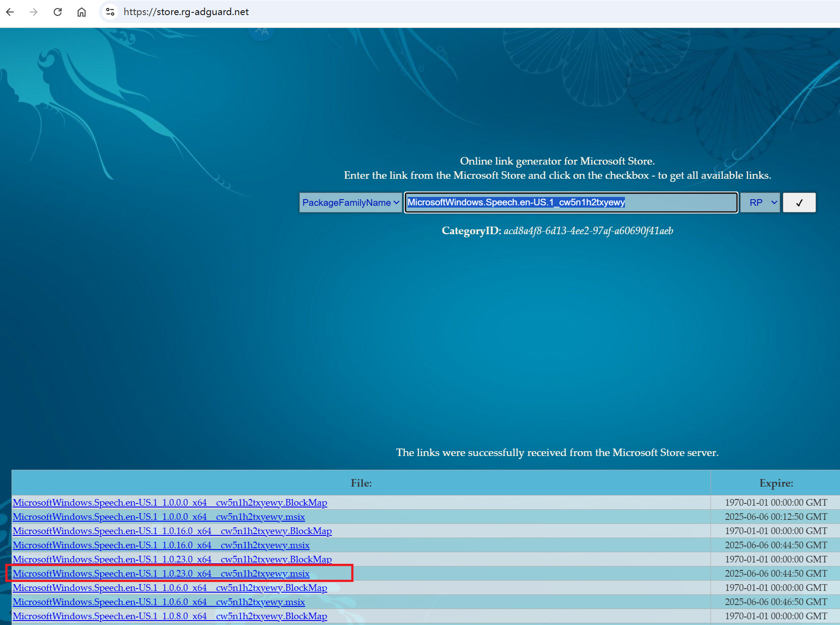Click the browser forward arrow
Screen dimensions: 840x625
click(34, 12)
